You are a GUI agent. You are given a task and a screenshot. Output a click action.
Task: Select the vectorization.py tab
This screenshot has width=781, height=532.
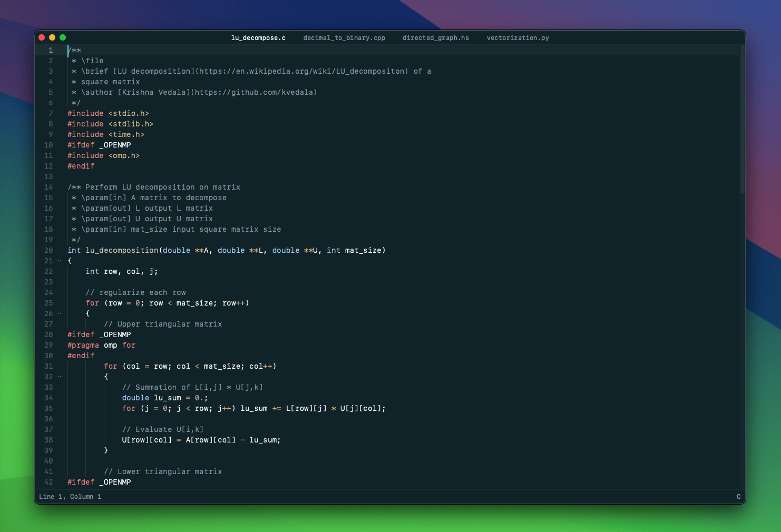pos(518,37)
